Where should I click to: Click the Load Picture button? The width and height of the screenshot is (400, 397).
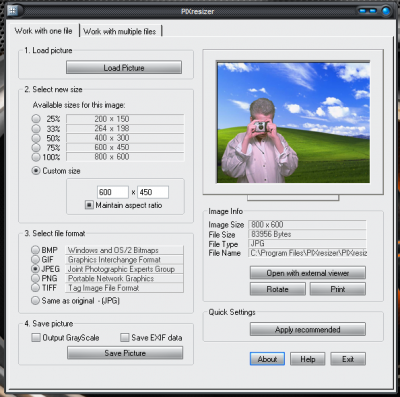(124, 68)
